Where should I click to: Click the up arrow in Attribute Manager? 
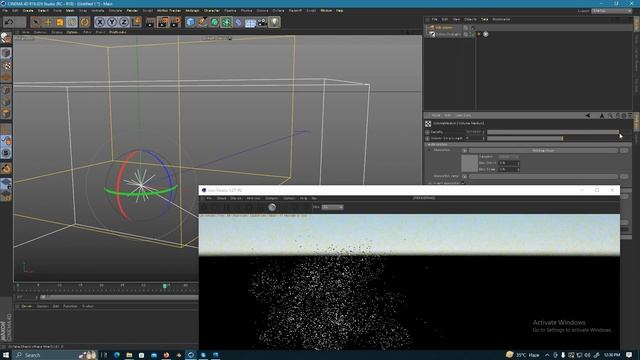(x=602, y=116)
